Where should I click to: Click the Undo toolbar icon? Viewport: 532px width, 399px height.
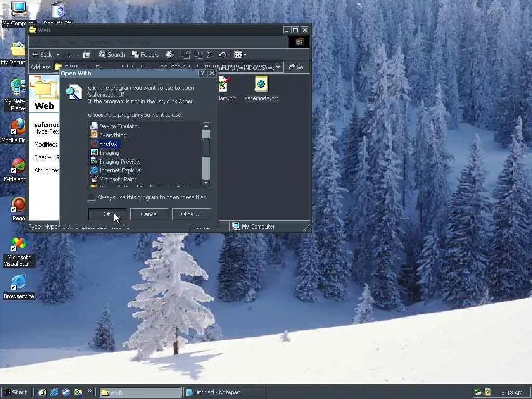[x=222, y=55]
